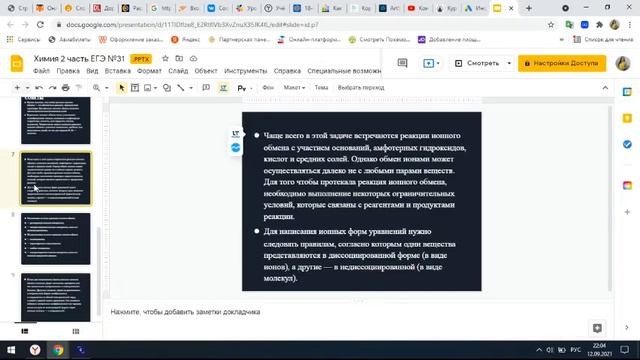Expand the input tools dropdown arrow
The image size is (640, 360).
251,88
